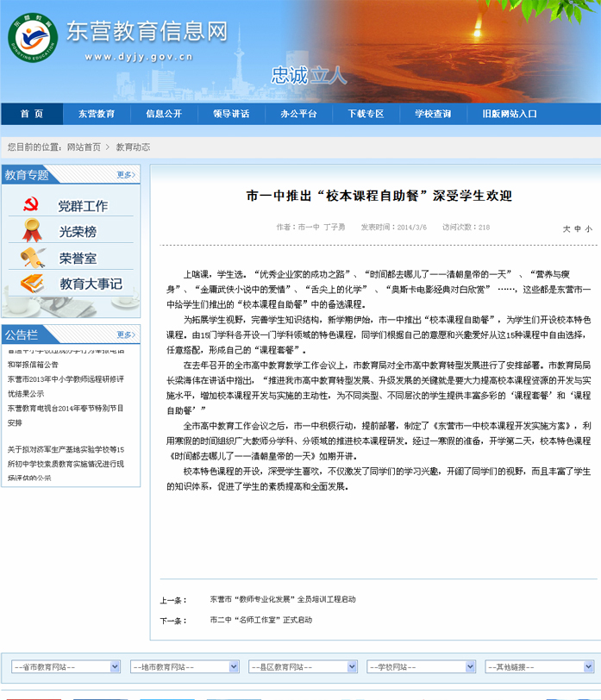
Task: Open the 学校查询 menu item
Action: click(433, 114)
